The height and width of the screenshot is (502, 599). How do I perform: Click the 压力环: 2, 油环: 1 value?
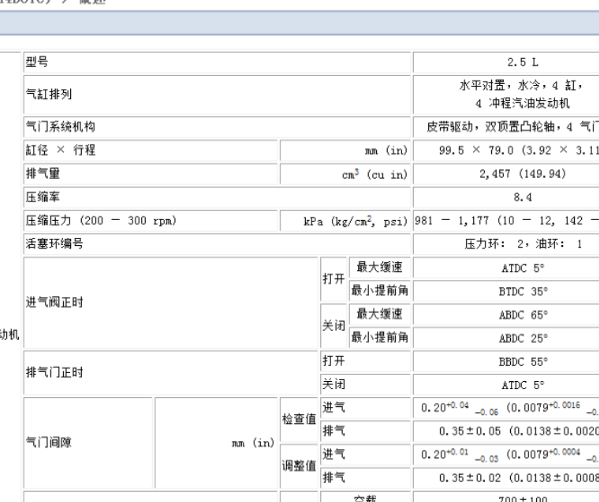523,244
